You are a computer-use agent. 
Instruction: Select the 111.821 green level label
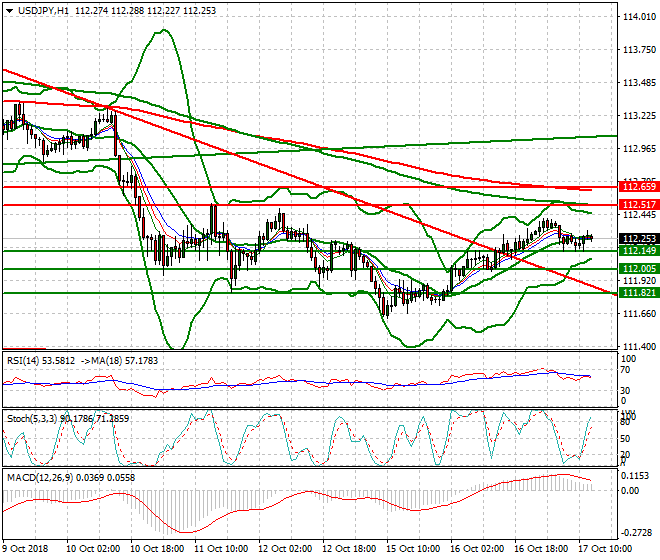[x=639, y=293]
